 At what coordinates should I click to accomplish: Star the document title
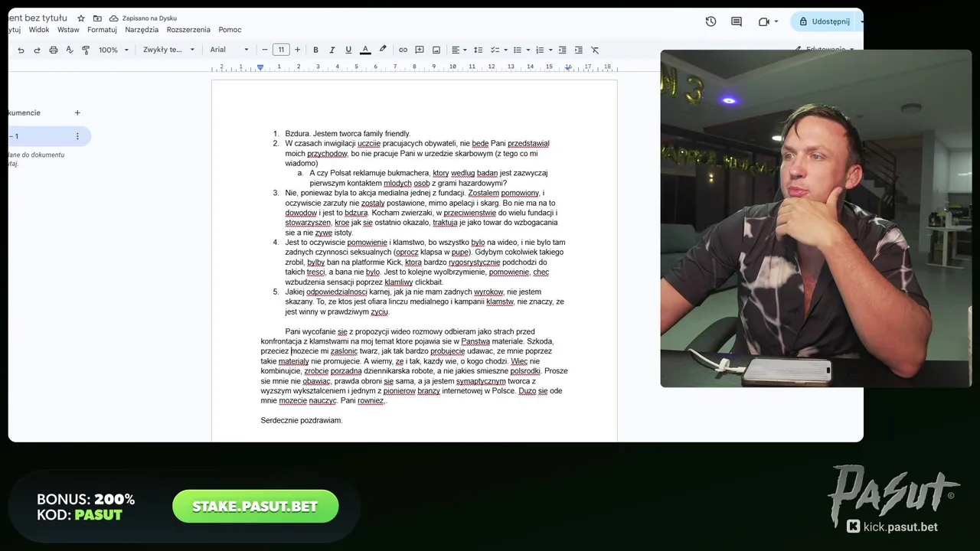[81, 18]
